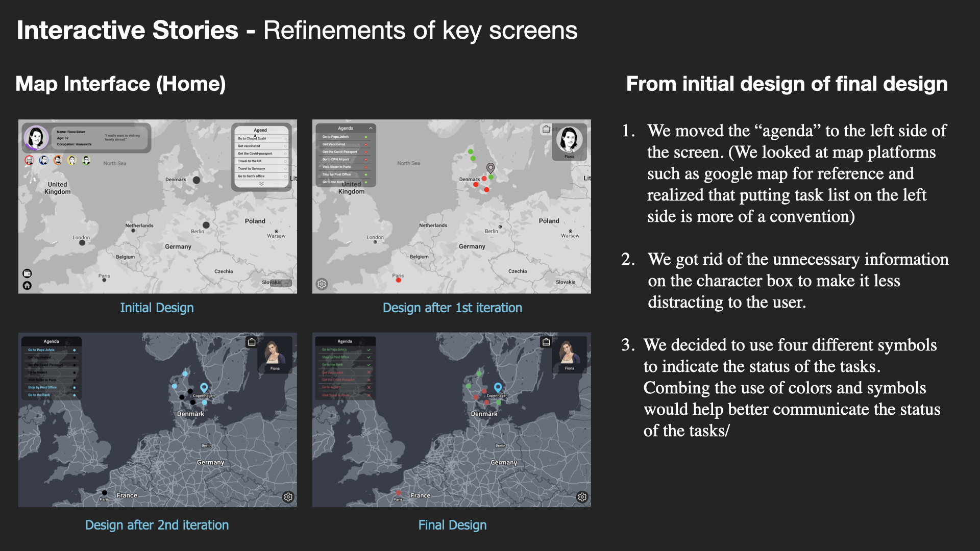
Task: Click briefcase icon in Final Design map
Action: (546, 342)
